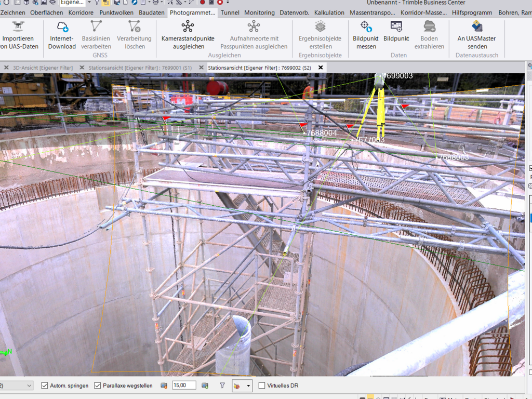Select point label 7688004 in the view
The height and width of the screenshot is (399, 532).
322,133
